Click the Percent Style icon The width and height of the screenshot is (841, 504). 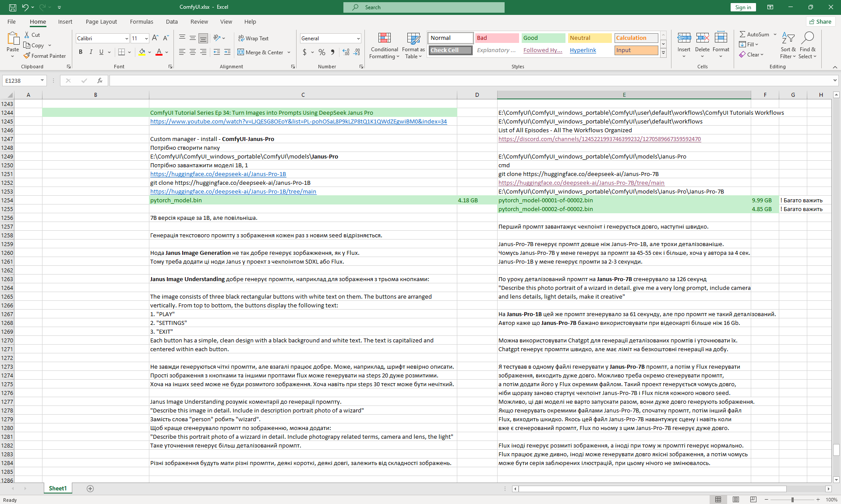pos(322,52)
